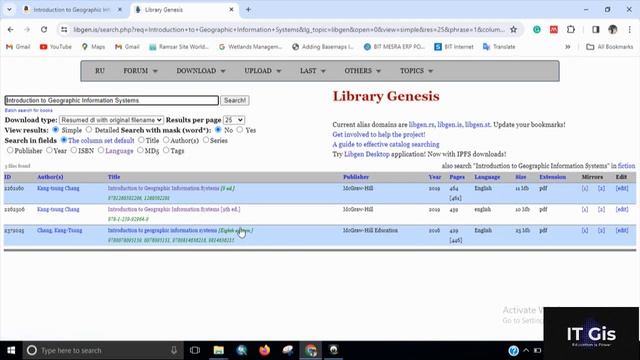Launch Firefox from the taskbar
The image size is (640, 360).
click(264, 350)
